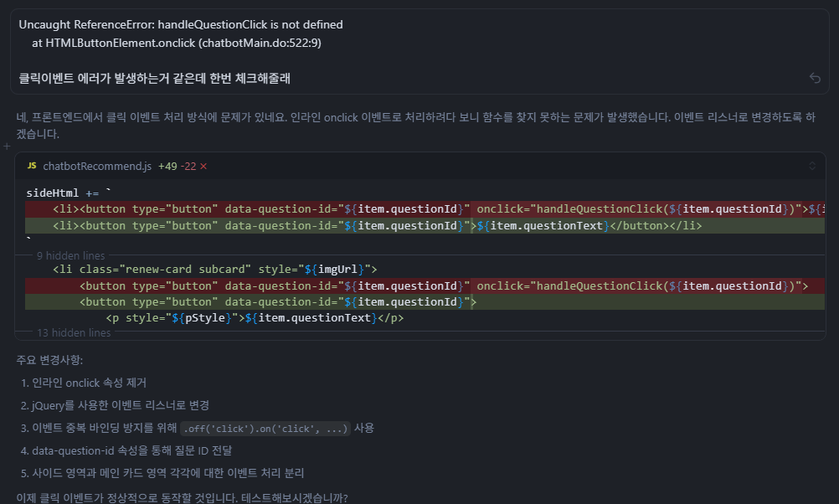
Task: Click green added line ending with </button></li>
Action: (x=377, y=226)
